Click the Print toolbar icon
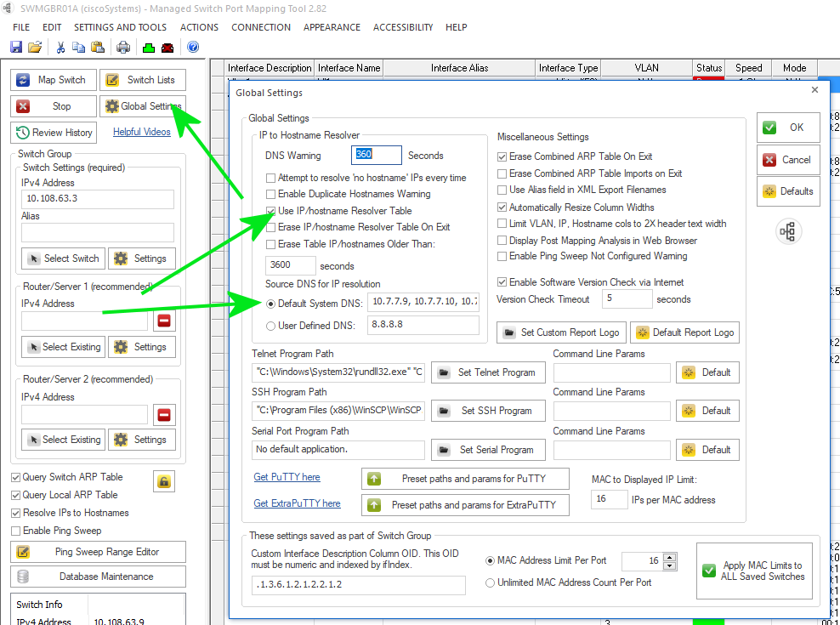The width and height of the screenshot is (840, 625). click(x=123, y=47)
